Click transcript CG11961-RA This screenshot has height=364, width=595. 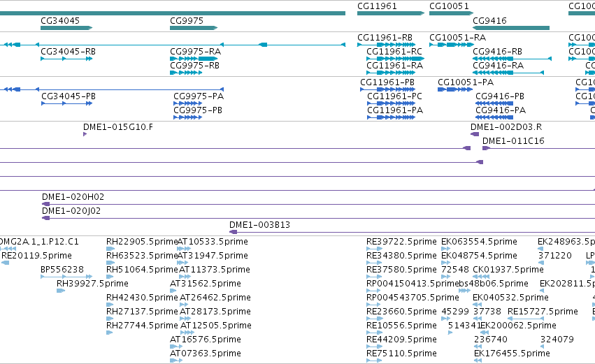click(x=391, y=73)
